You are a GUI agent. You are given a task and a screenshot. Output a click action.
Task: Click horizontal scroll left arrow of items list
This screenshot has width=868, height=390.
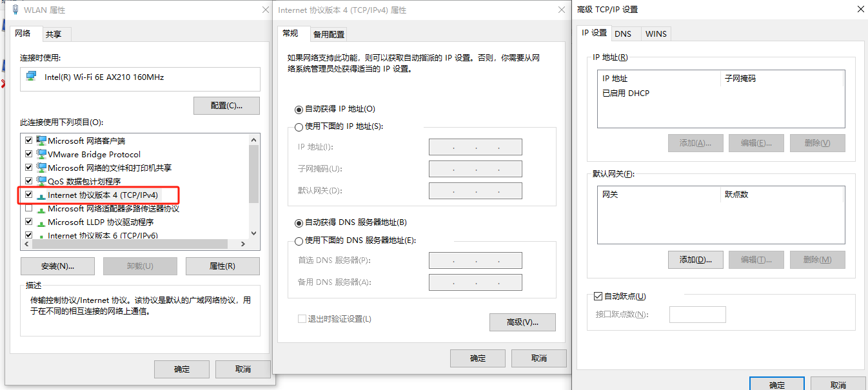(x=27, y=244)
